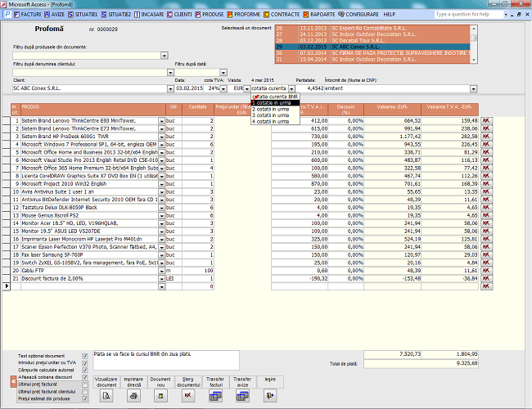Viewport: 532px width, 409px height.
Task: Open the FACTURI menu
Action: 27,14
